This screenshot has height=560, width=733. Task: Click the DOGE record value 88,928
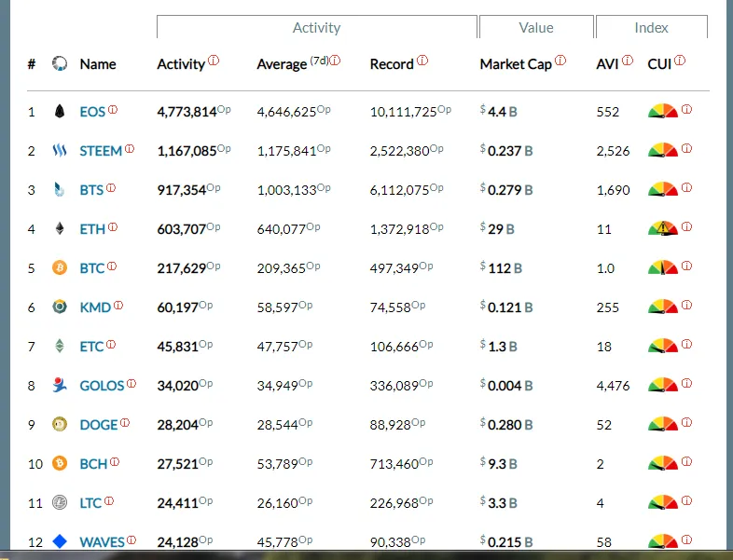coord(391,425)
